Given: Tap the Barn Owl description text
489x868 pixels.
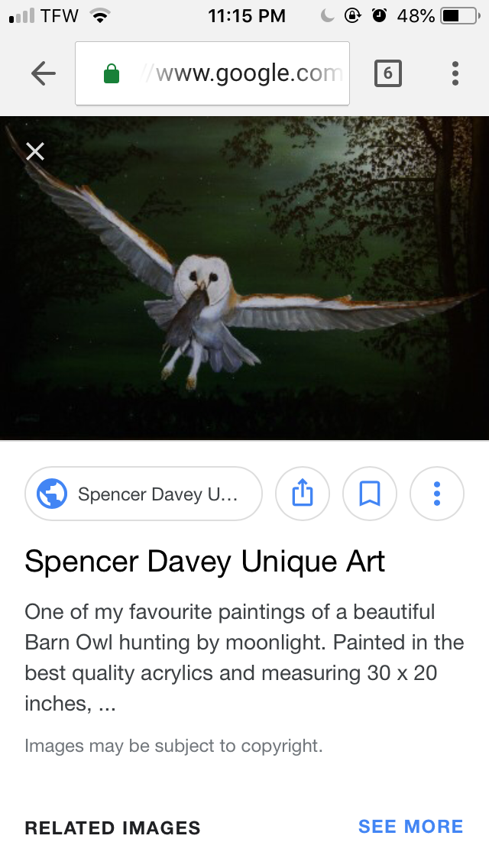Looking at the screenshot, I should click(x=244, y=658).
